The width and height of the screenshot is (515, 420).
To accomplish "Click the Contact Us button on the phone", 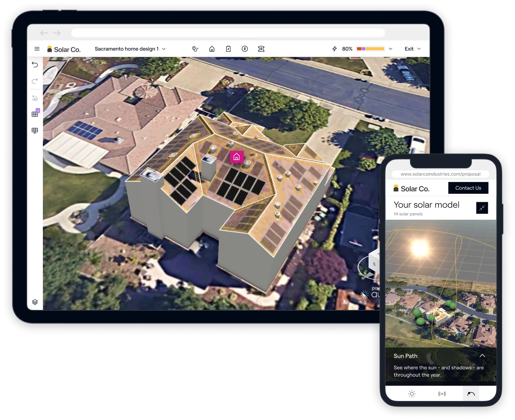I will click(468, 188).
